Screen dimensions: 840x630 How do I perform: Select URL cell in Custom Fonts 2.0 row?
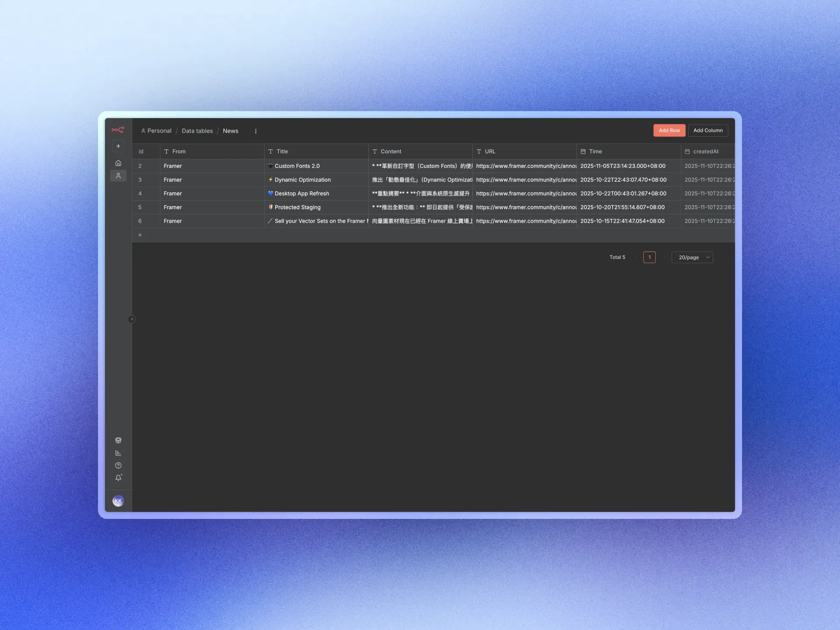pyautogui.click(x=525, y=166)
